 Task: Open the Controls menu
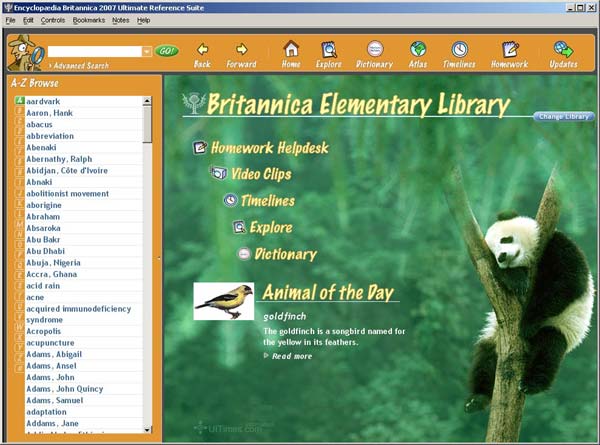pyautogui.click(x=53, y=20)
